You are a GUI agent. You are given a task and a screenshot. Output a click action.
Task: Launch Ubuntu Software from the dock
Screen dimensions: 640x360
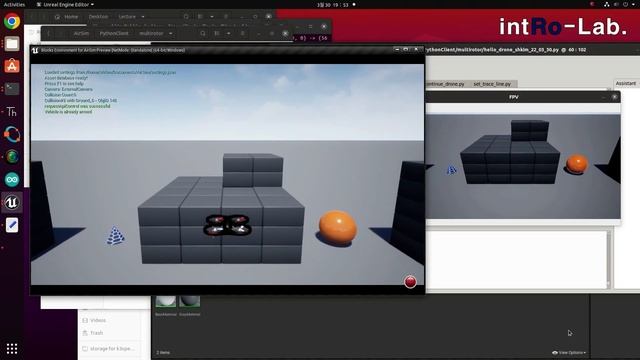(x=12, y=66)
